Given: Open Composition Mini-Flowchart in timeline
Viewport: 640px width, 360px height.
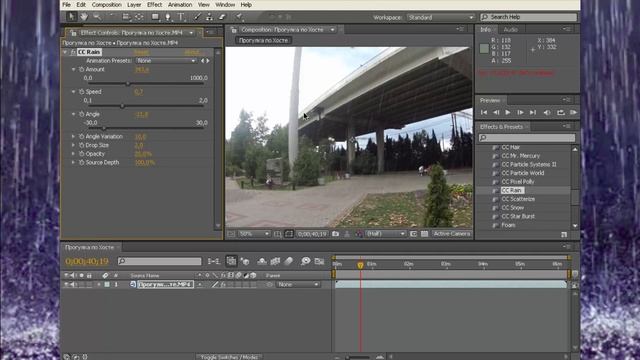Looking at the screenshot, I should (213, 261).
